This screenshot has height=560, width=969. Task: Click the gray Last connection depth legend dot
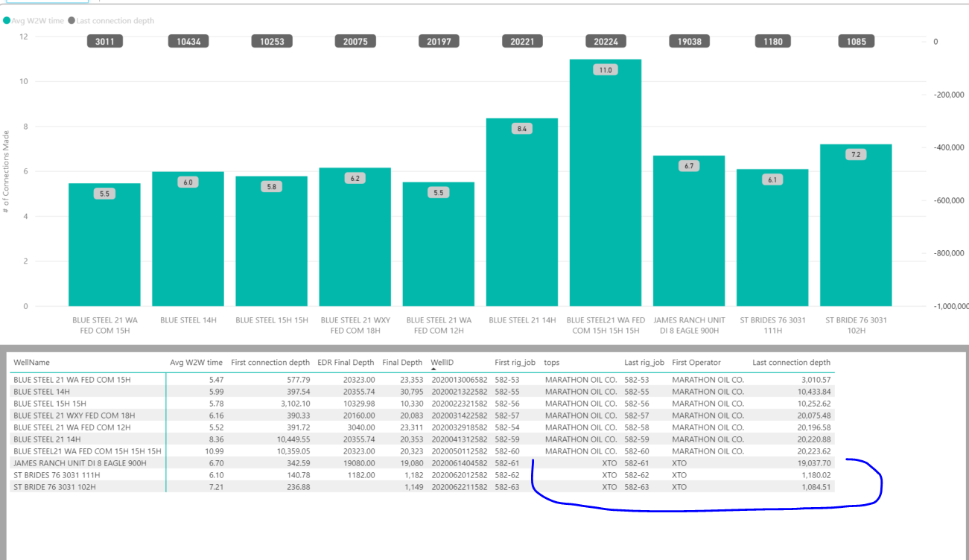tap(72, 21)
